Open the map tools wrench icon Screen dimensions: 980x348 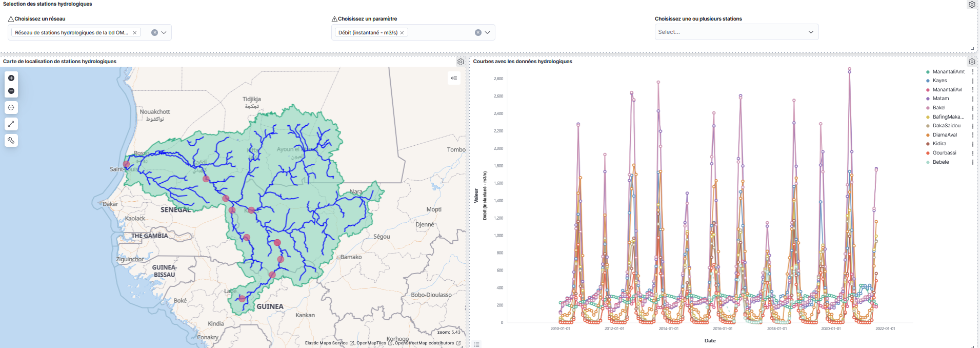tap(11, 140)
